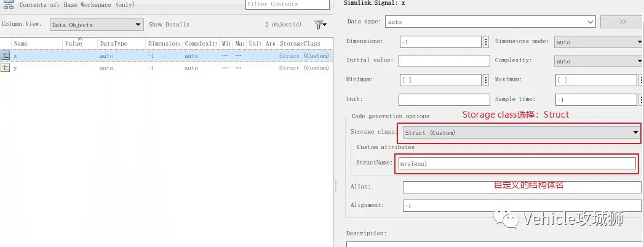Sort by the Name column header

(x=37, y=43)
